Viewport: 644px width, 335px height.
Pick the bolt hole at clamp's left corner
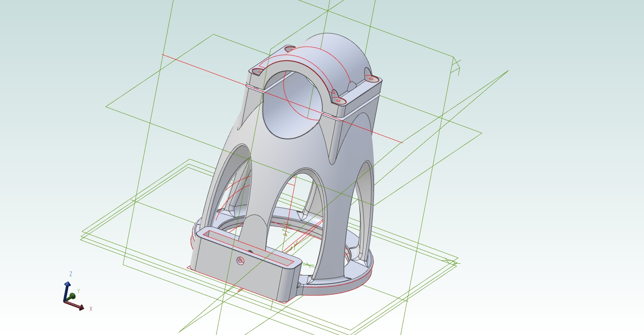click(257, 72)
